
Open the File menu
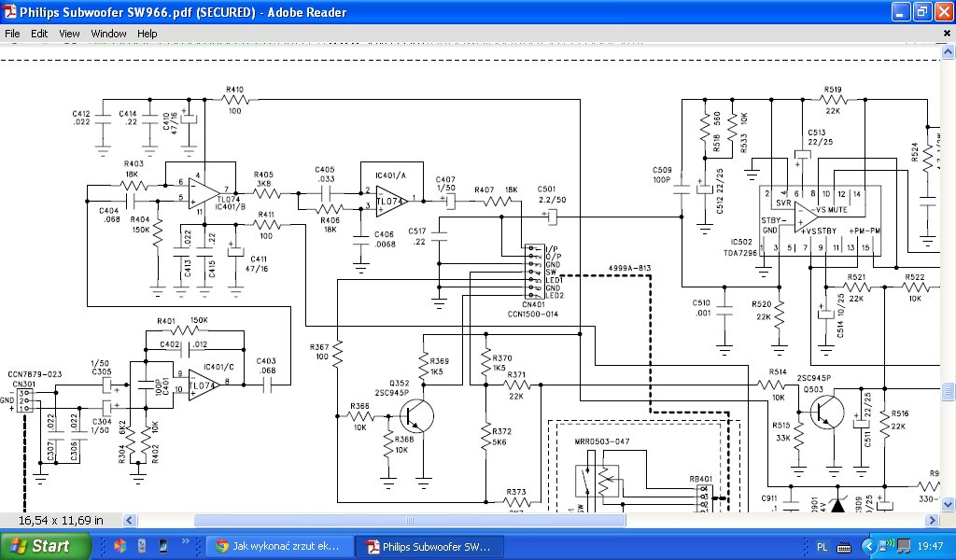pos(12,34)
